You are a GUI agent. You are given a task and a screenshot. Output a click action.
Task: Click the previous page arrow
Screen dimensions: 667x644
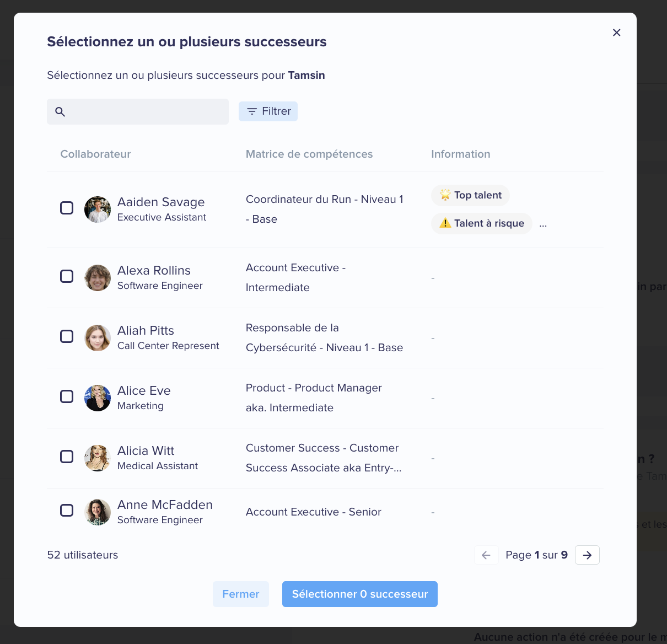click(486, 555)
